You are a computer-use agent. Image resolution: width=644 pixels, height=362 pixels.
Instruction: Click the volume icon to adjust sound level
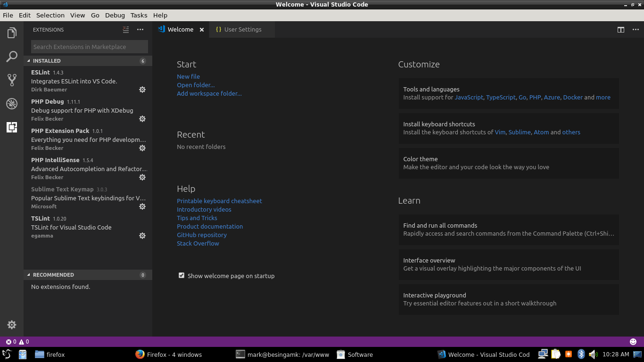coord(592,354)
